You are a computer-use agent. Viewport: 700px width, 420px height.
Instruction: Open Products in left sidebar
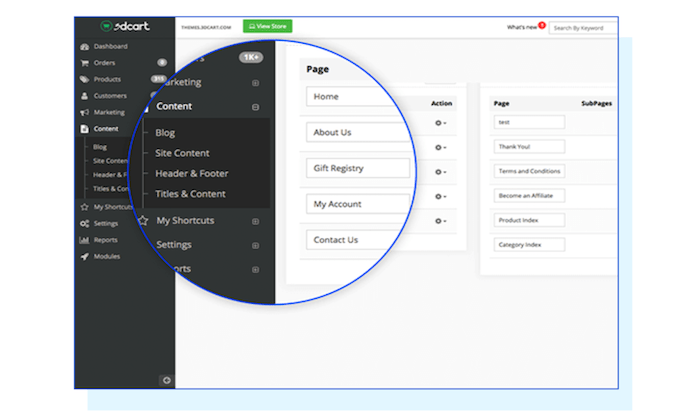pos(107,79)
